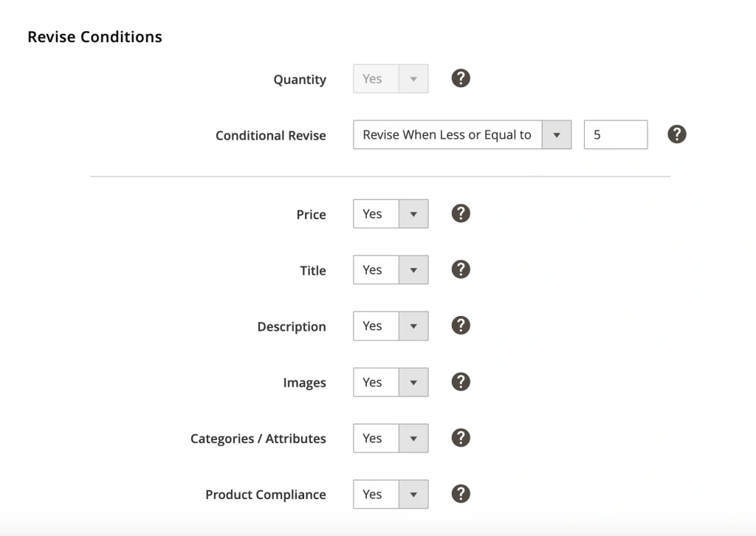
Task: Click the question mark beside Price
Action: 461,213
